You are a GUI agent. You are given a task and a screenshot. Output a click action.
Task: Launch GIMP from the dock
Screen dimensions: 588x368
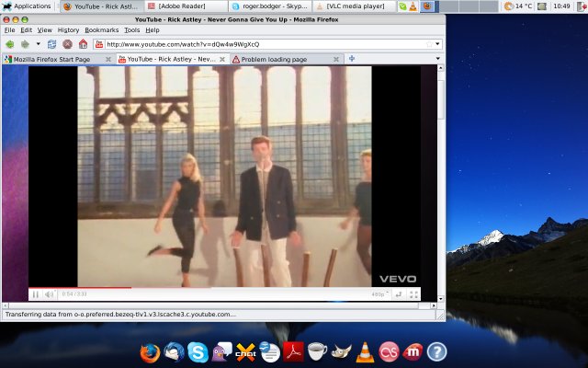tap(341, 352)
